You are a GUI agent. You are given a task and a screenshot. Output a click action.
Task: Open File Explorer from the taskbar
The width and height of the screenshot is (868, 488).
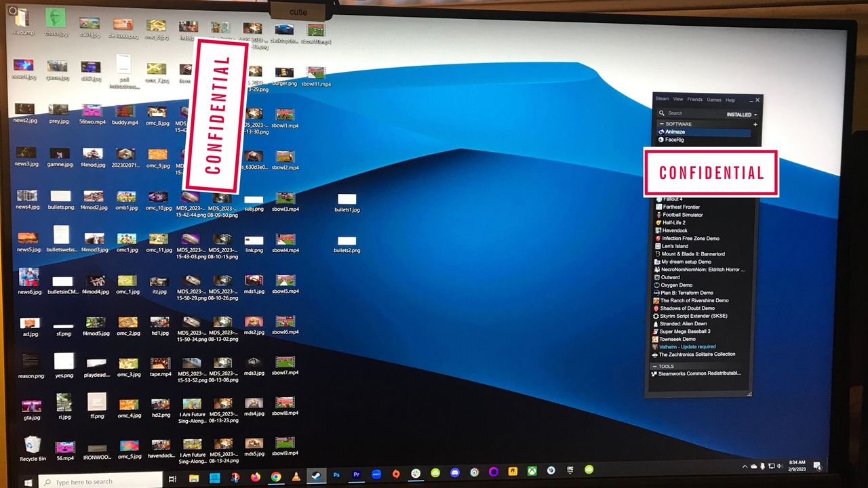point(193,479)
